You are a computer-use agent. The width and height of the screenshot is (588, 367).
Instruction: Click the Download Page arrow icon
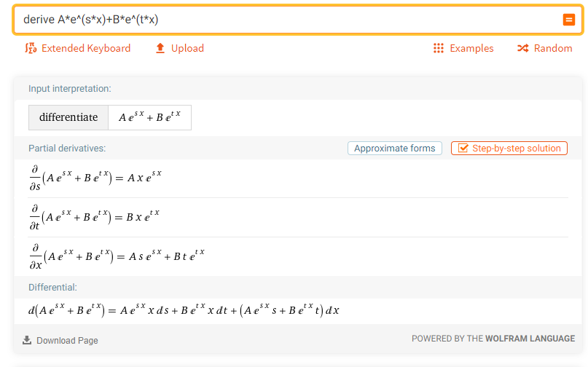click(27, 340)
